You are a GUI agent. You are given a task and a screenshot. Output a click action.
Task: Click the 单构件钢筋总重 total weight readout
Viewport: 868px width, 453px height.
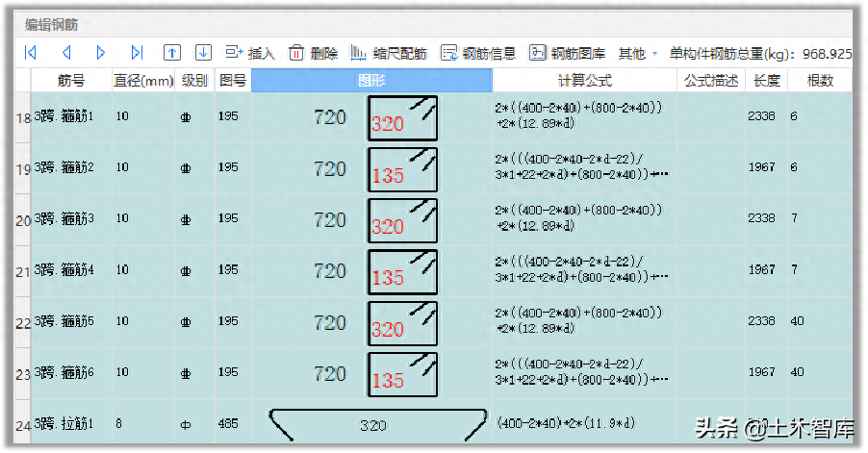click(760, 54)
